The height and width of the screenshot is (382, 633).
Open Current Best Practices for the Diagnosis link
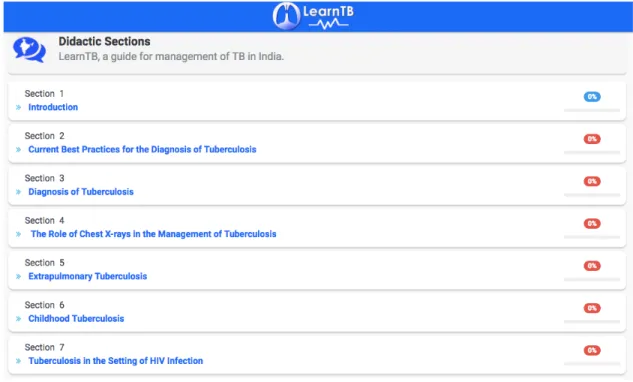click(142, 149)
